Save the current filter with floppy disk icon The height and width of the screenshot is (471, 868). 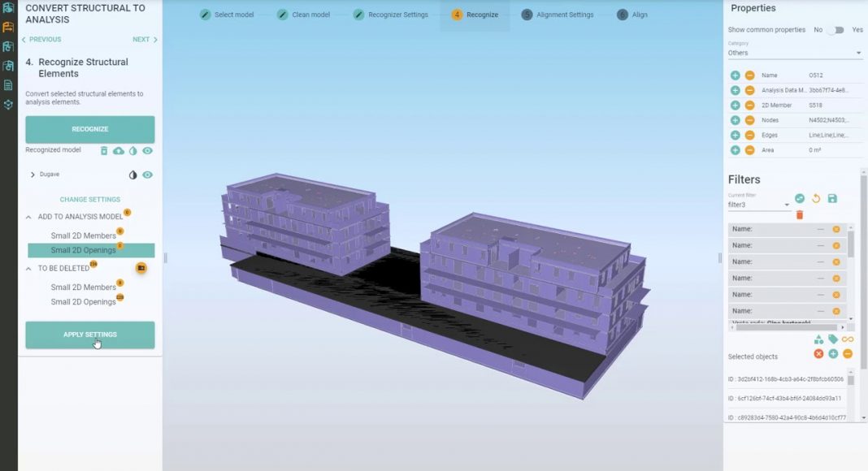click(832, 198)
